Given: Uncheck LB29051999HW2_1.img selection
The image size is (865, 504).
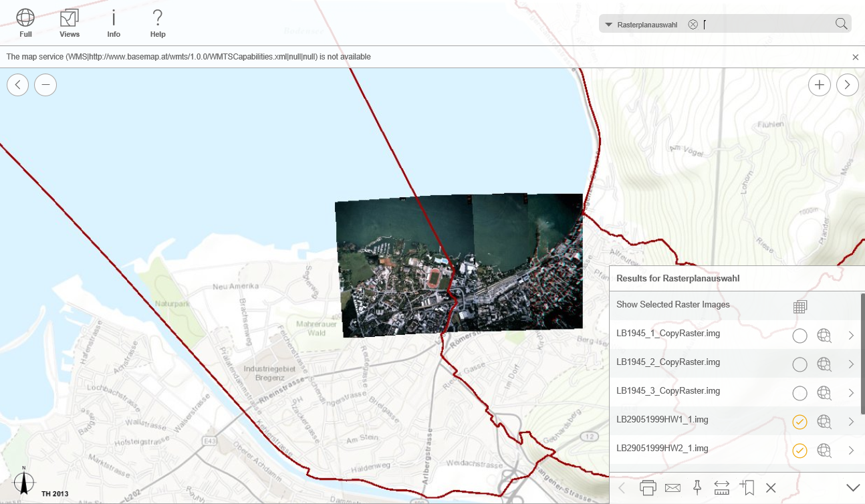Looking at the screenshot, I should pos(799,451).
